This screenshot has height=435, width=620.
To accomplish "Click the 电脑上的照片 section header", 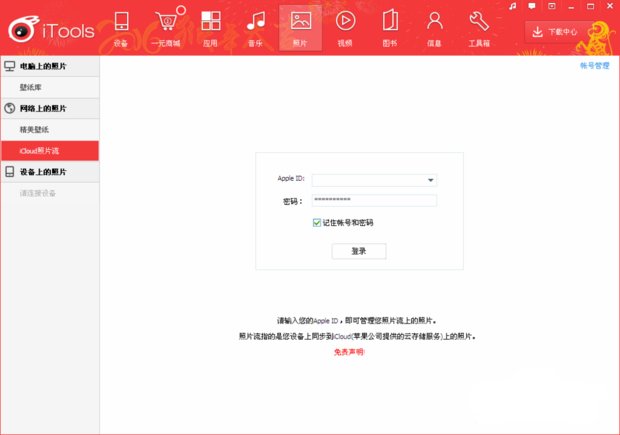I will [x=50, y=66].
